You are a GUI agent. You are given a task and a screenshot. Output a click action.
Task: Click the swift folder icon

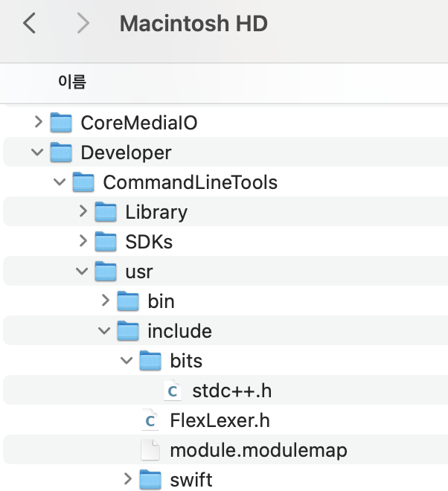coord(150,479)
